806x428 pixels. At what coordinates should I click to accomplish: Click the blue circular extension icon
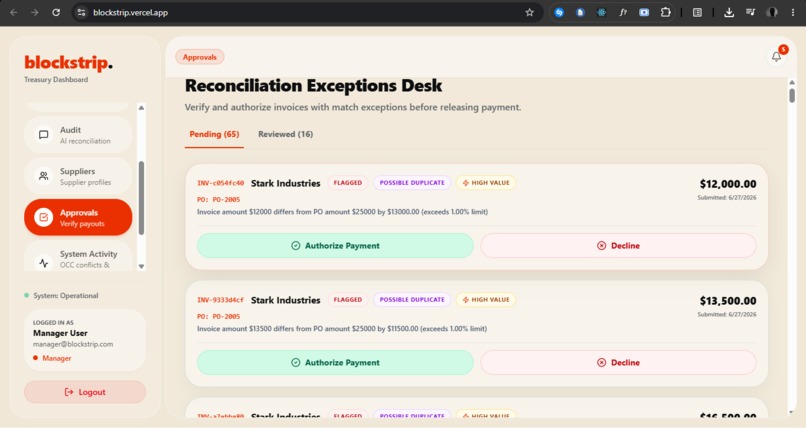[559, 12]
